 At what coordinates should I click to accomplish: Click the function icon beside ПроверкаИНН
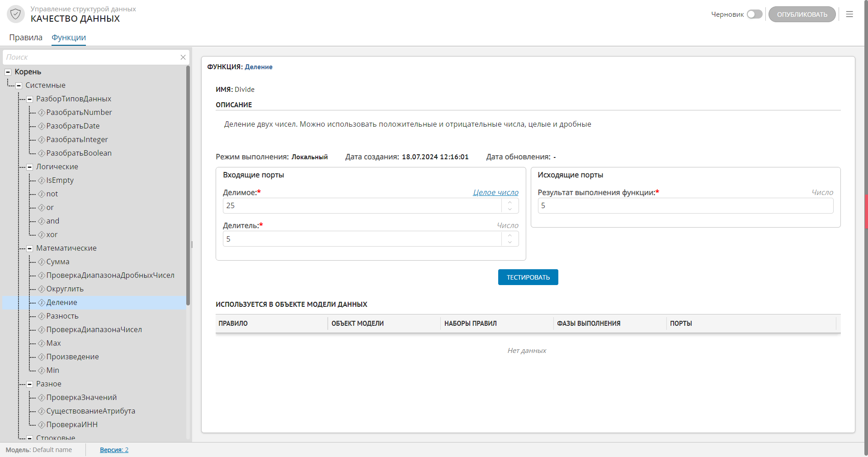click(x=42, y=425)
